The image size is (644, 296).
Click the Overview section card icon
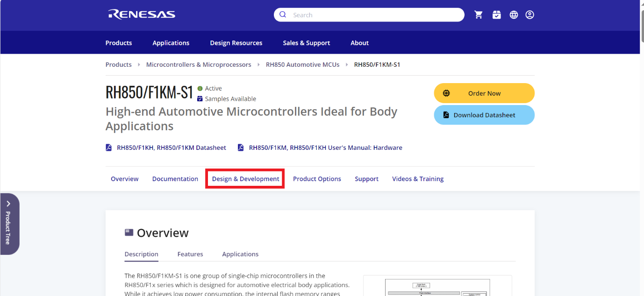(x=129, y=232)
